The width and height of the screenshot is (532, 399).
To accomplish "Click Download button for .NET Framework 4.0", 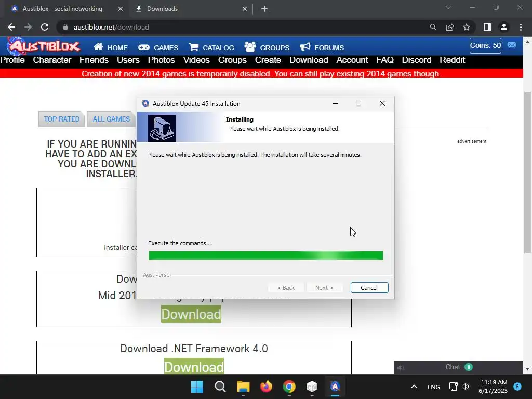I will click(194, 366).
